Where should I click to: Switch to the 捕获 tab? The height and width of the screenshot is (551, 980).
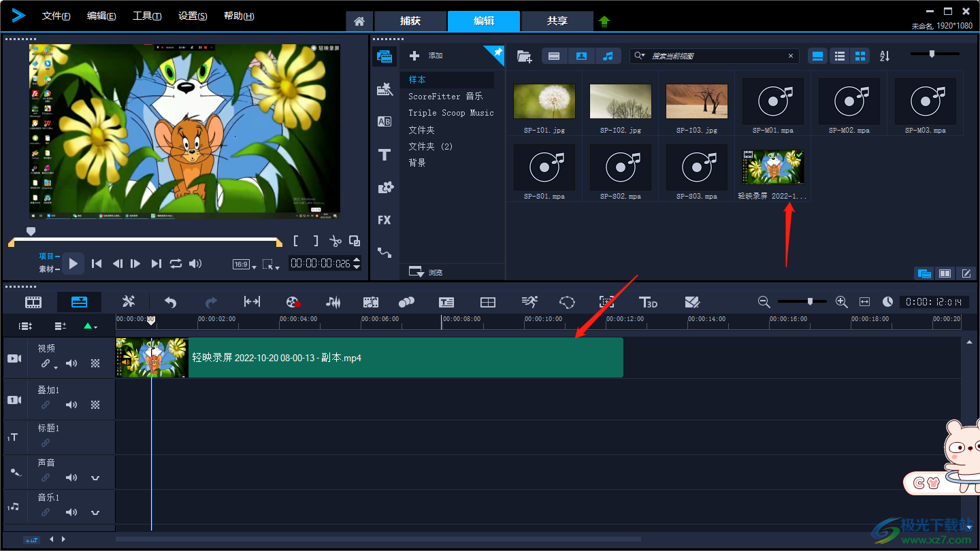click(x=410, y=21)
